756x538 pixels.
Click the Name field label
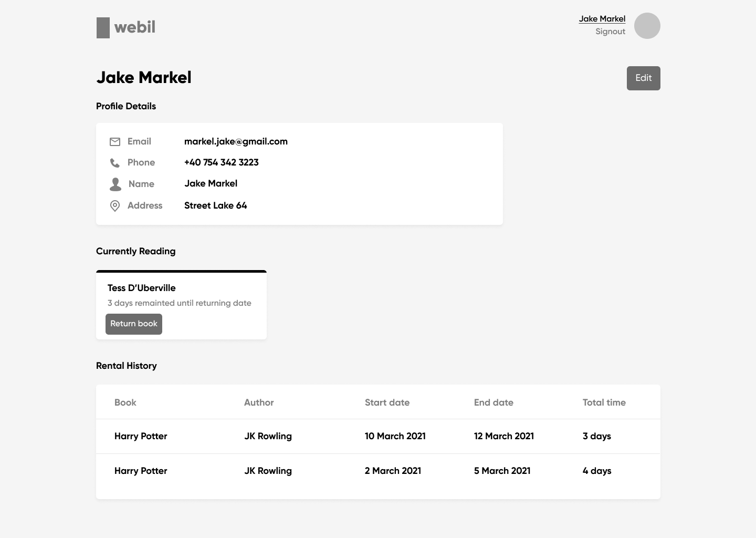click(141, 184)
